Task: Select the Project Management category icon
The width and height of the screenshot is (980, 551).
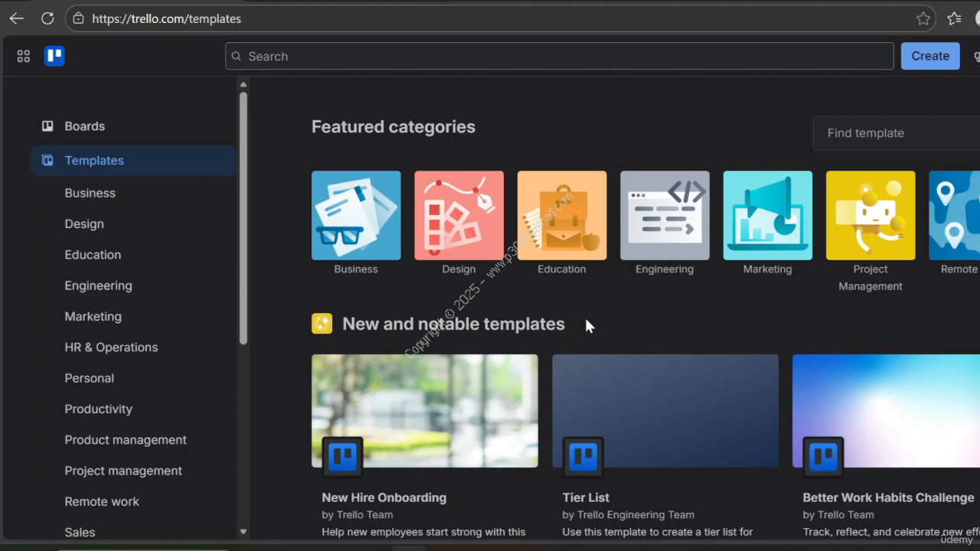Action: point(871,216)
